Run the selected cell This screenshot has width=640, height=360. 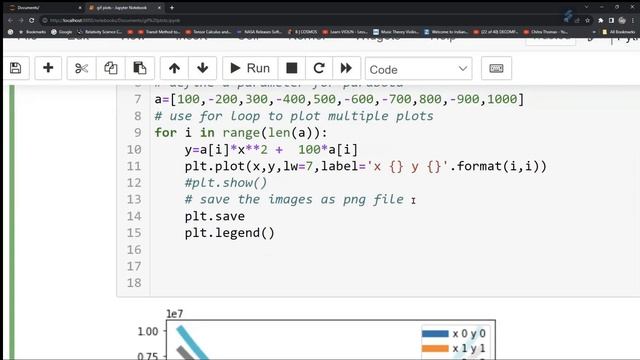250,68
